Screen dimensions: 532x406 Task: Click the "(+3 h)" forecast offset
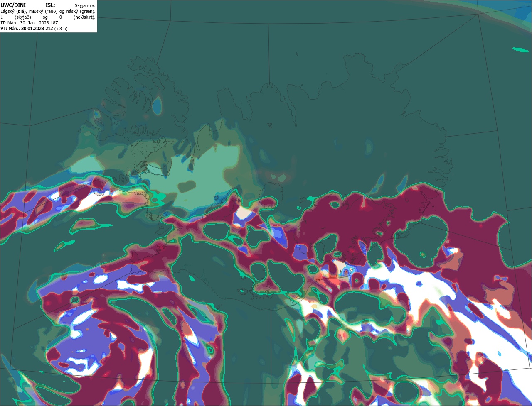coord(61,29)
